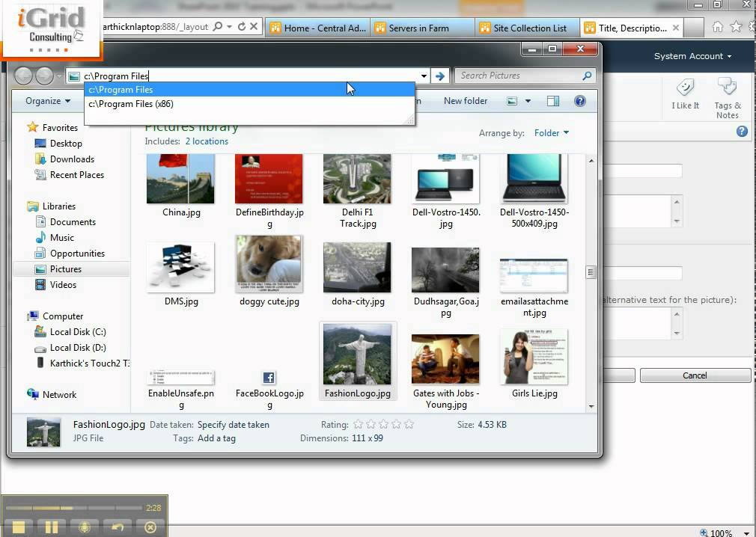The image size is (756, 537).
Task: Toggle the preview pane icon
Action: tap(553, 101)
